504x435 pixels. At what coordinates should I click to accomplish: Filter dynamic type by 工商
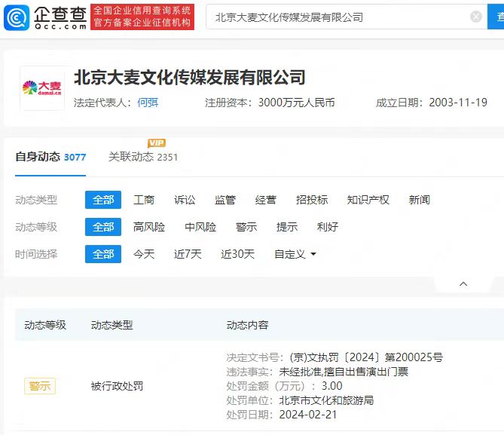[144, 200]
